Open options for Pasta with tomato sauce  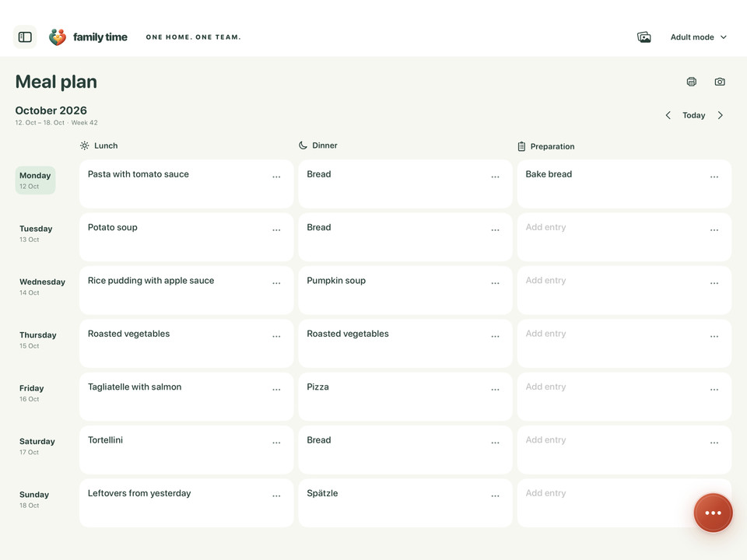click(x=276, y=177)
